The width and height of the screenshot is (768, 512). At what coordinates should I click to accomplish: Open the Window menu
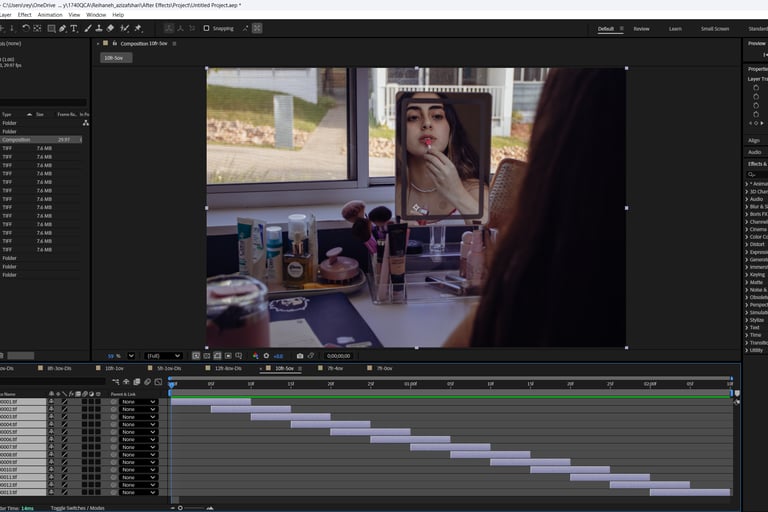[96, 15]
